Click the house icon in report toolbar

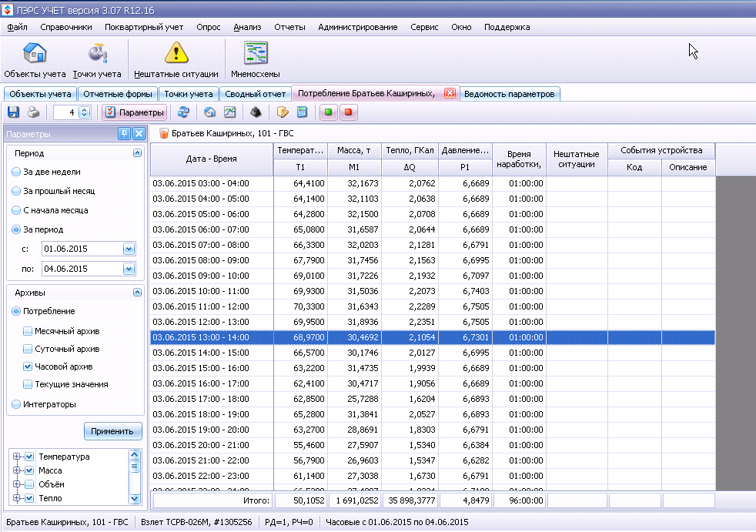[209, 112]
